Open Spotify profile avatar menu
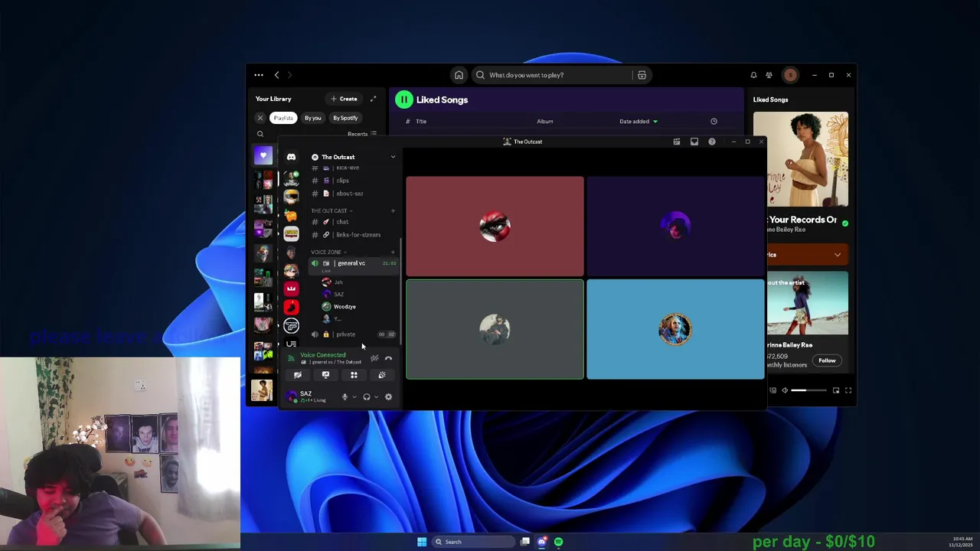 [x=790, y=75]
